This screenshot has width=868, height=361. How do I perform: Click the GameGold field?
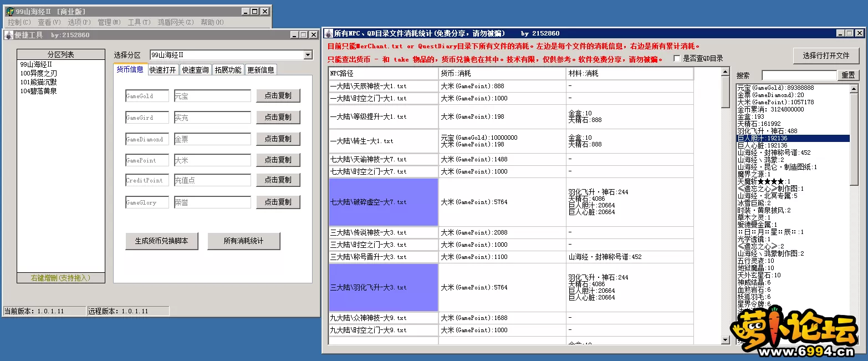click(x=147, y=96)
